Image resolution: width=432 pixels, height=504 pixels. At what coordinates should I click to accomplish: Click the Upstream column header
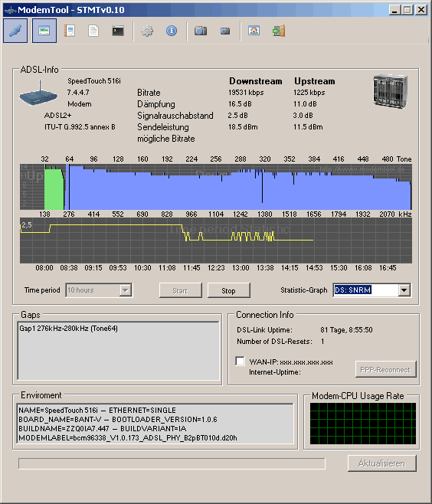pos(315,81)
